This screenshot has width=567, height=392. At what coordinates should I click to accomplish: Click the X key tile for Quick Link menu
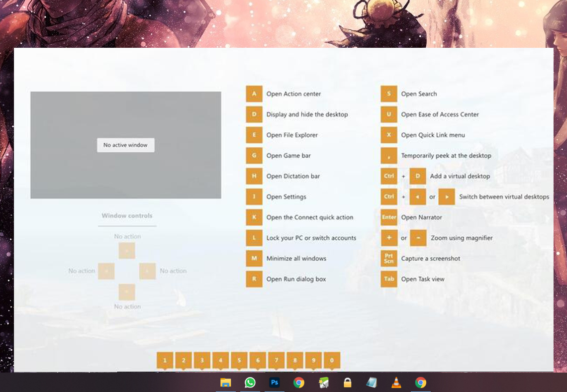(x=389, y=135)
